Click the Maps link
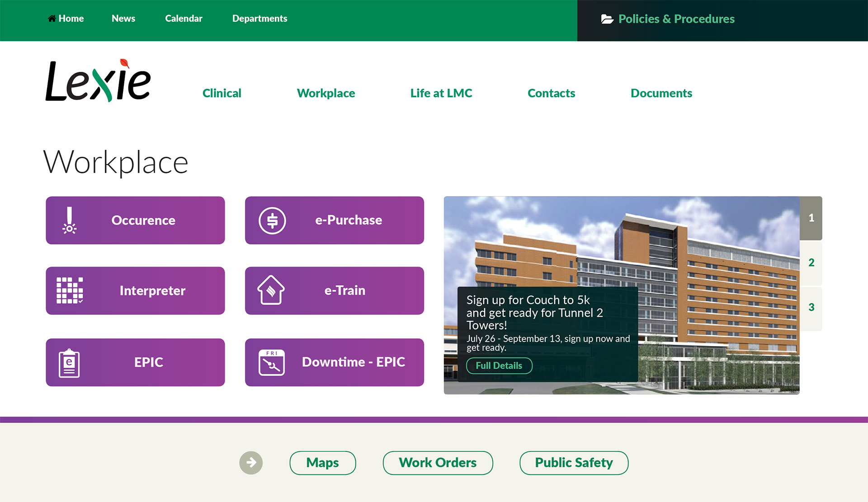Viewport: 868px width, 502px height. click(323, 462)
